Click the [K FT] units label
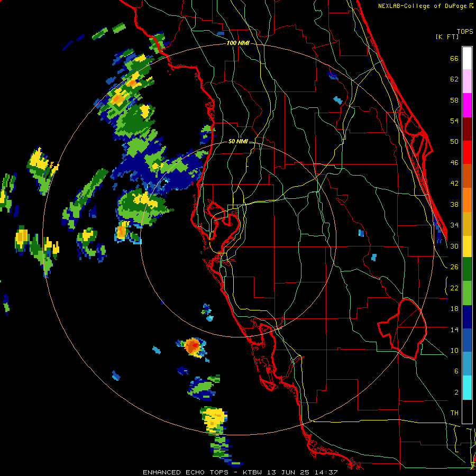The height and width of the screenshot is (476, 476). [x=447, y=36]
